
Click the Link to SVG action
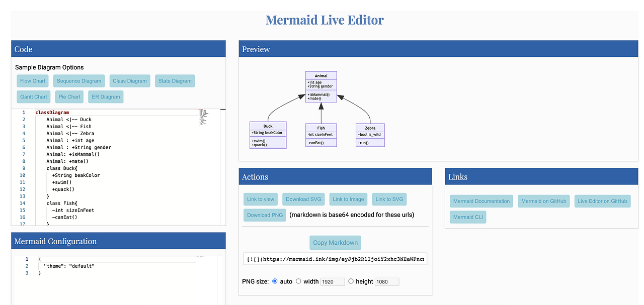[389, 199]
